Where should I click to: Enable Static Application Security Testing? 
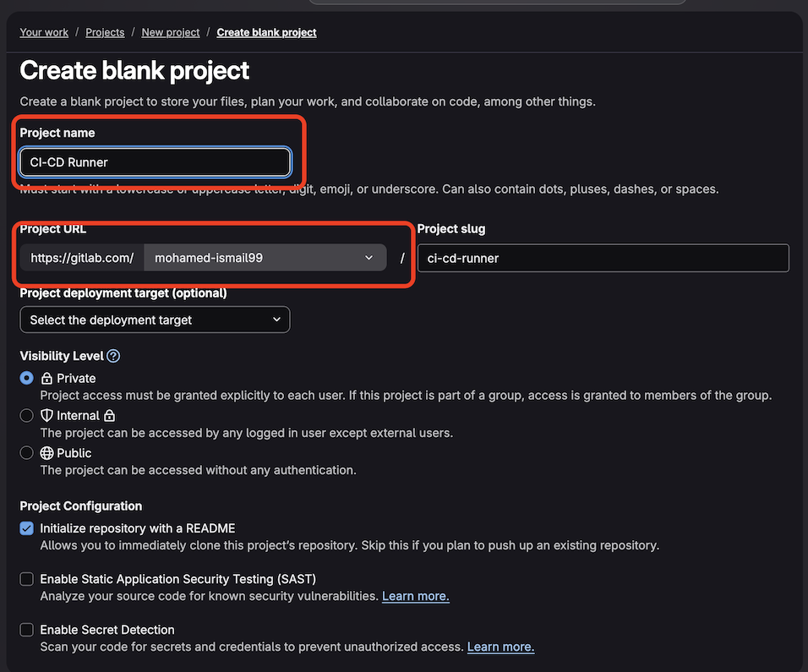click(x=26, y=578)
